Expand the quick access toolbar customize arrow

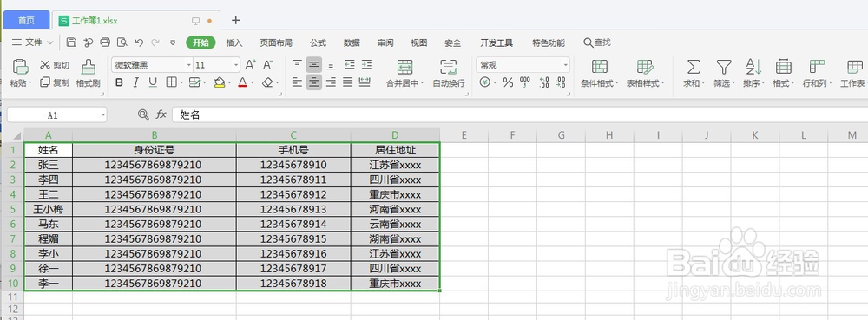pyautogui.click(x=173, y=42)
